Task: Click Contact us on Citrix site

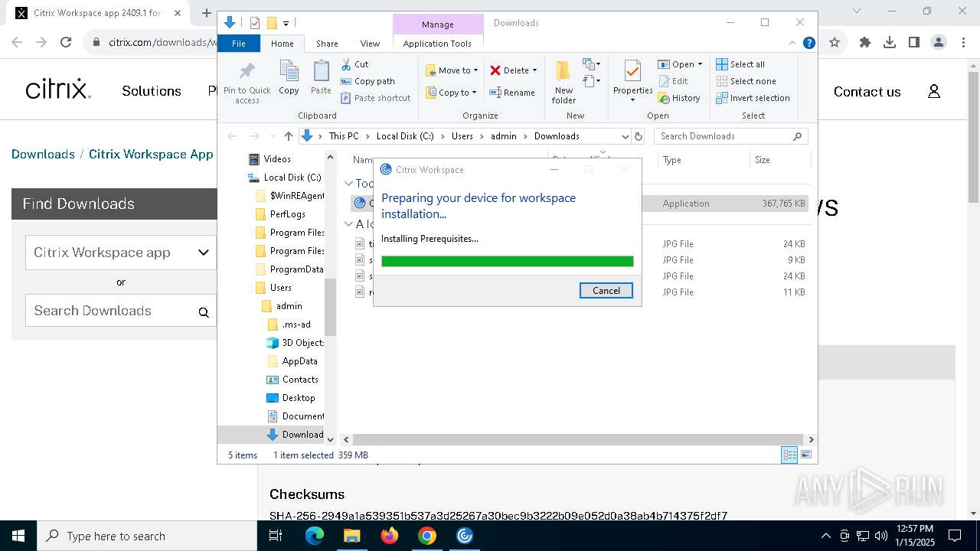Action: point(867,92)
